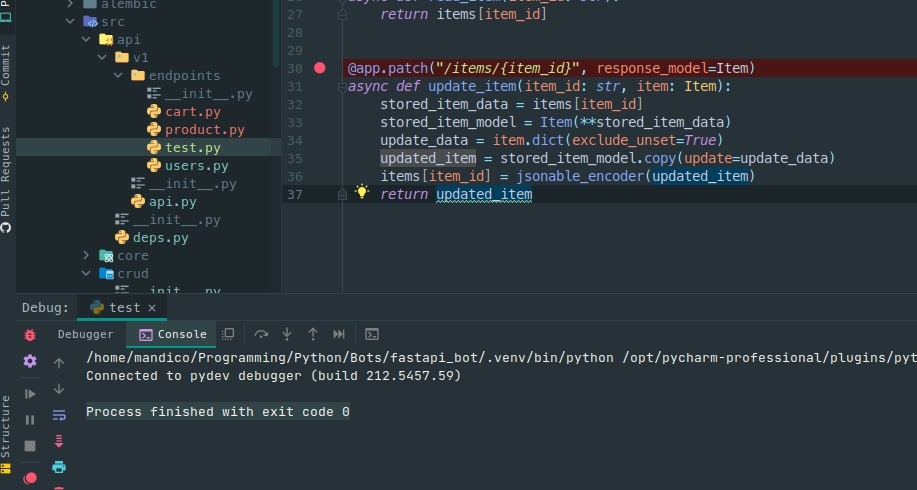Collapse the api folder
Viewport: 917px width, 490px height.
86,40
